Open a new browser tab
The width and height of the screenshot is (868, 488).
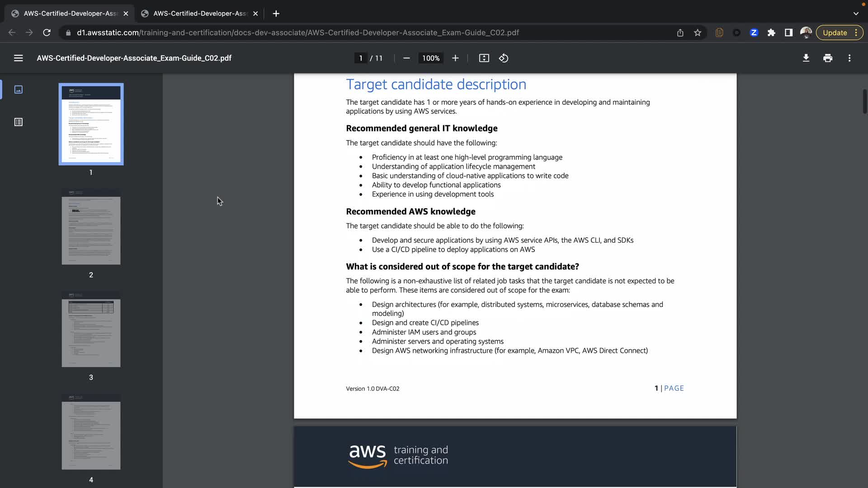[276, 14]
